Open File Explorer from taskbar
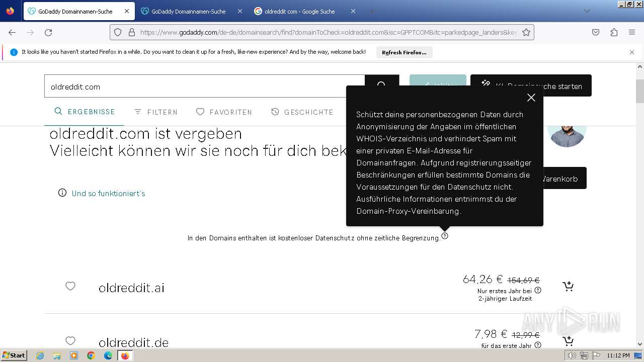Image resolution: width=644 pixels, height=362 pixels. tap(57, 355)
